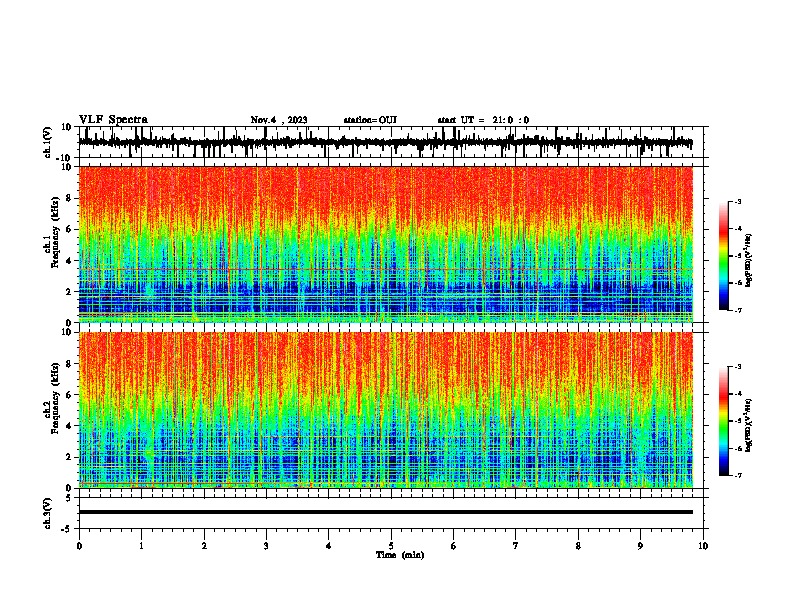Click time axis tick label 0
Viewport: 792px width, 612px height.
(79, 546)
